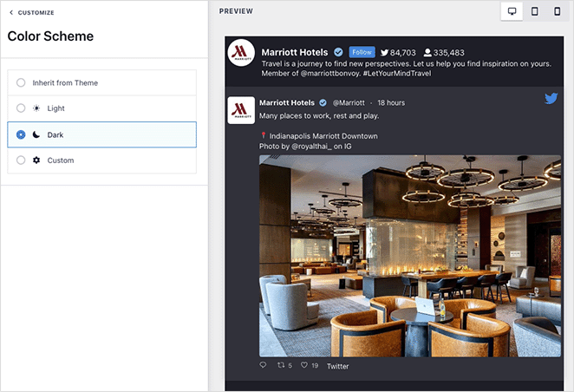Click the tweet text 'Many places to work, rest and play.'
Screen dimensions: 574x392
(319, 116)
